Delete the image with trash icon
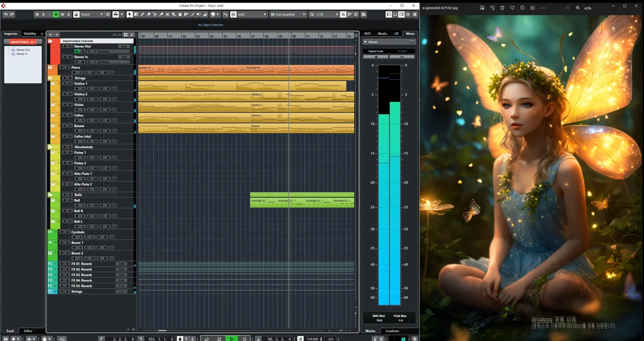Screen dimensions: 644x341 (502, 8)
